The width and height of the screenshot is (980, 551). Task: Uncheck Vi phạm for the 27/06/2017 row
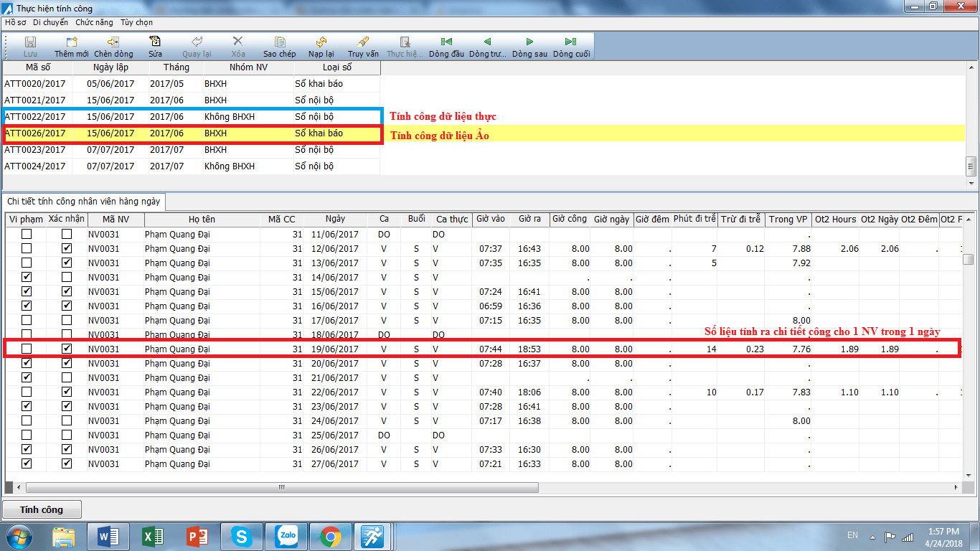tap(27, 464)
